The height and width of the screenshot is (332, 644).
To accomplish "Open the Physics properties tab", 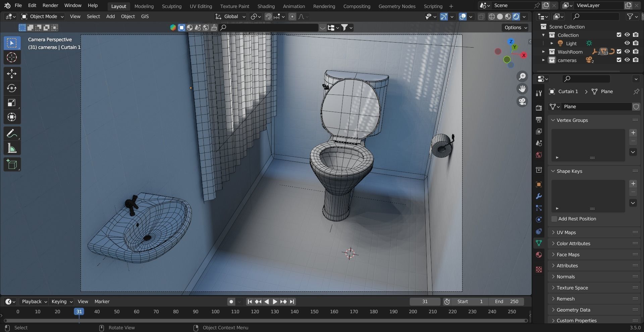I will [539, 220].
